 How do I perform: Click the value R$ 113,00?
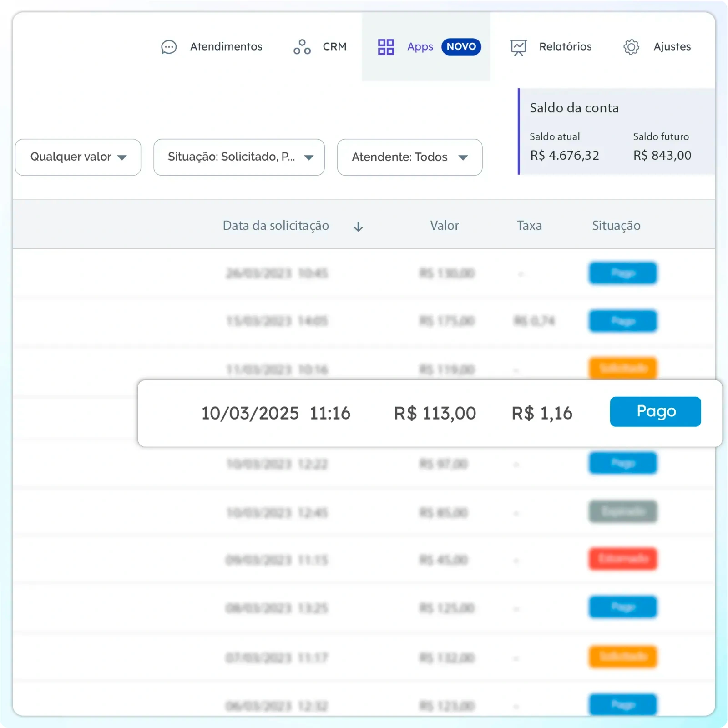click(435, 413)
